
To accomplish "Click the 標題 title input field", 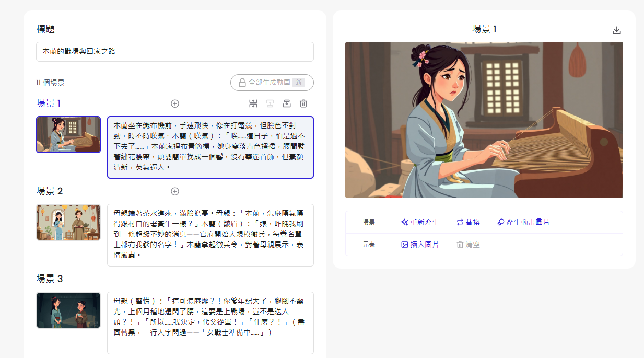I will [x=175, y=52].
